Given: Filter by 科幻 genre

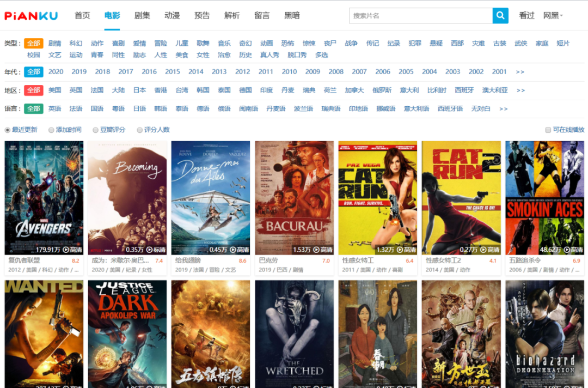Looking at the screenshot, I should coord(76,44).
